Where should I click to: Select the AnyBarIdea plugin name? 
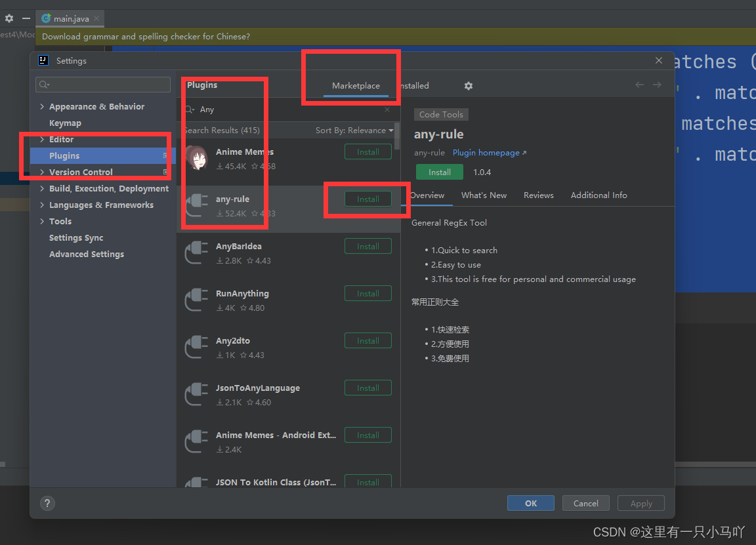click(239, 246)
